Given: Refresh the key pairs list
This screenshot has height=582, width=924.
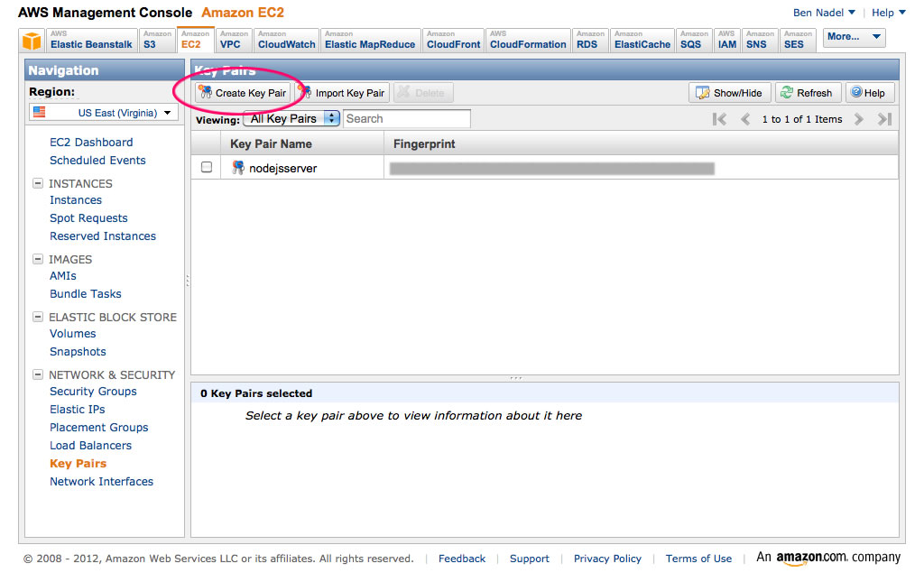Looking at the screenshot, I should (x=808, y=93).
